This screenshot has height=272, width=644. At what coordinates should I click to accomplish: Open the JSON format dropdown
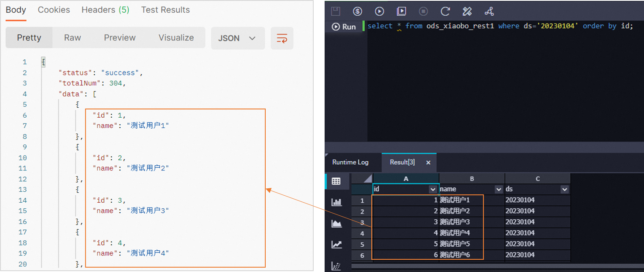(x=238, y=38)
